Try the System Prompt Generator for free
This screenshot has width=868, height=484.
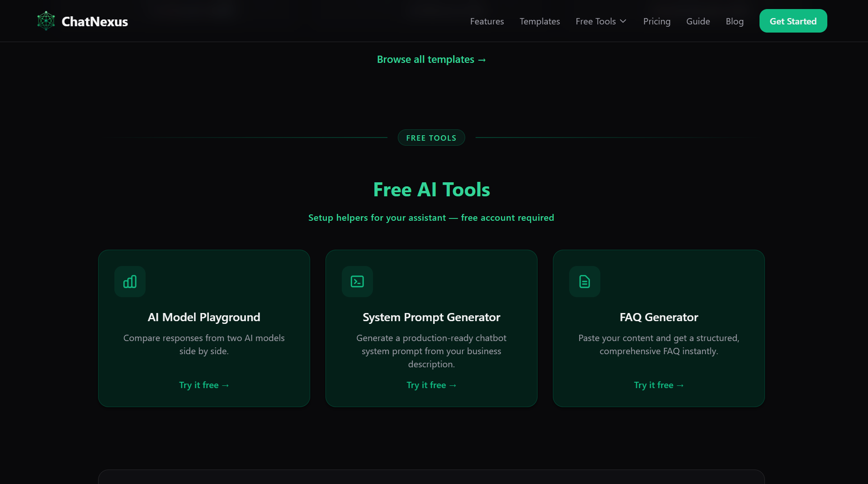pyautogui.click(x=431, y=385)
